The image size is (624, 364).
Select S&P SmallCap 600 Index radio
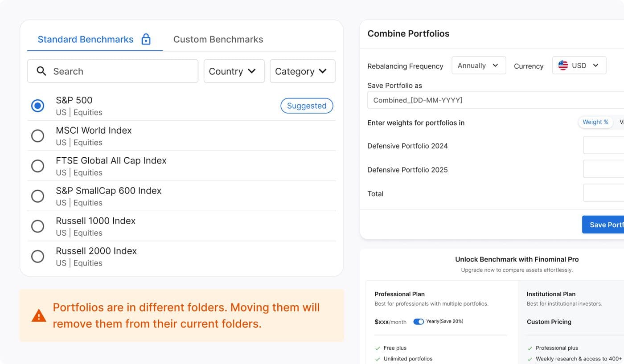(37, 196)
